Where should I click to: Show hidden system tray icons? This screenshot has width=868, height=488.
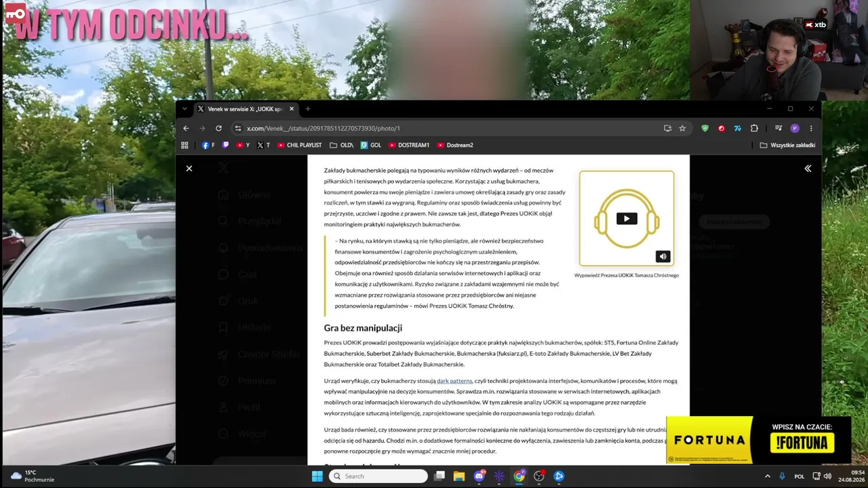click(768, 476)
